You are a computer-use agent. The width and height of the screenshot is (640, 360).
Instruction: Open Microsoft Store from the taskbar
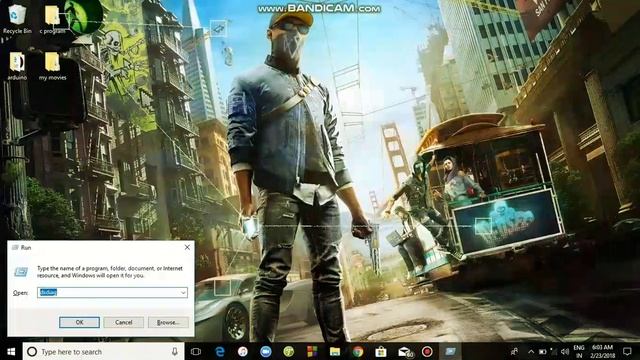pyautogui.click(x=381, y=351)
